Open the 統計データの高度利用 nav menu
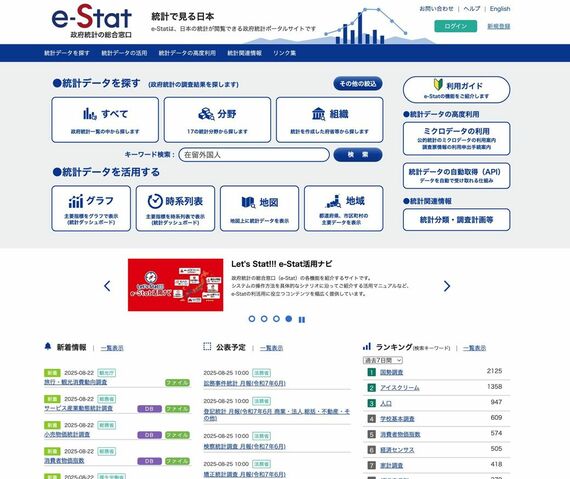This screenshot has height=479, width=570. [x=187, y=53]
